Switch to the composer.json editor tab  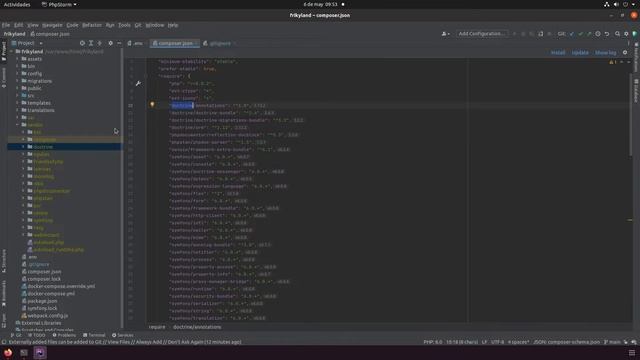(x=175, y=43)
